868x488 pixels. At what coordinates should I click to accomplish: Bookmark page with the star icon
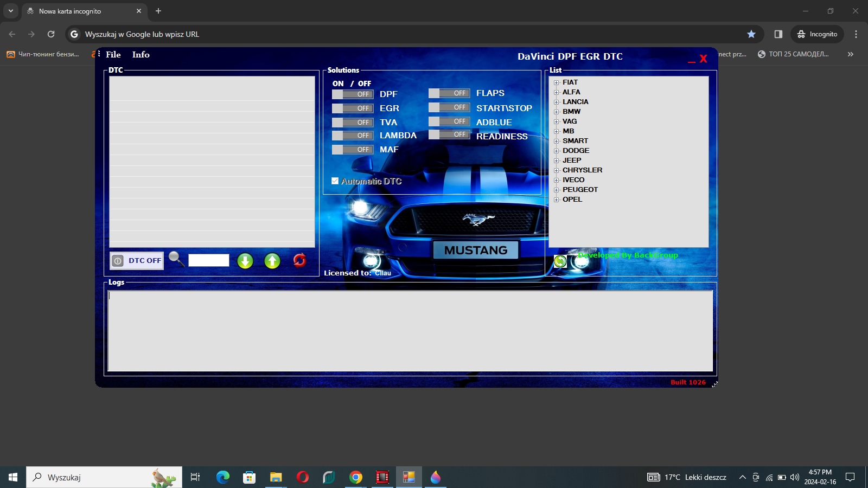(751, 34)
